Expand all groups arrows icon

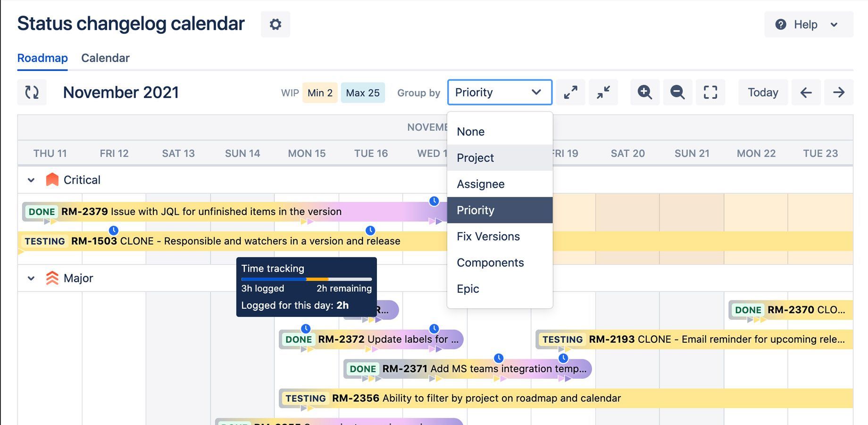pyautogui.click(x=571, y=92)
